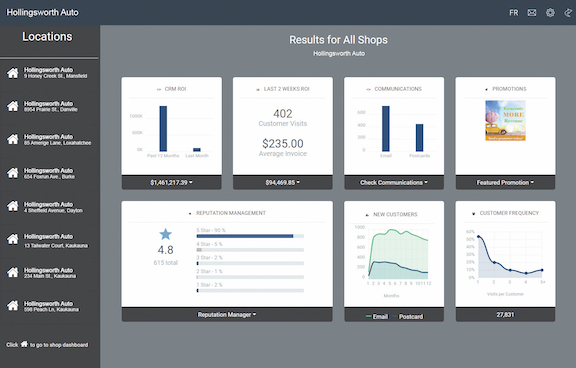The width and height of the screenshot is (576, 368).
Task: Click the Last 2 Weeks ROI header icon
Action: [258, 89]
